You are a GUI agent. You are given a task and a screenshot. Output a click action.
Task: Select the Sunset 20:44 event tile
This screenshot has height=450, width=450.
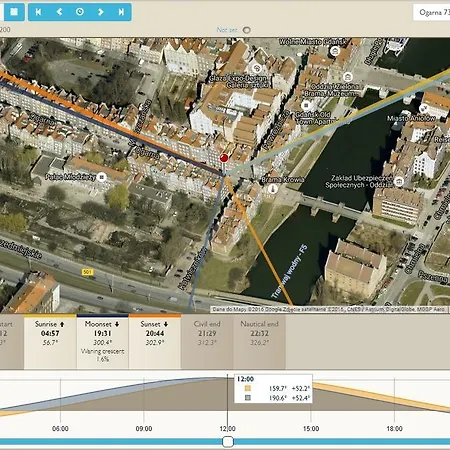(x=155, y=341)
